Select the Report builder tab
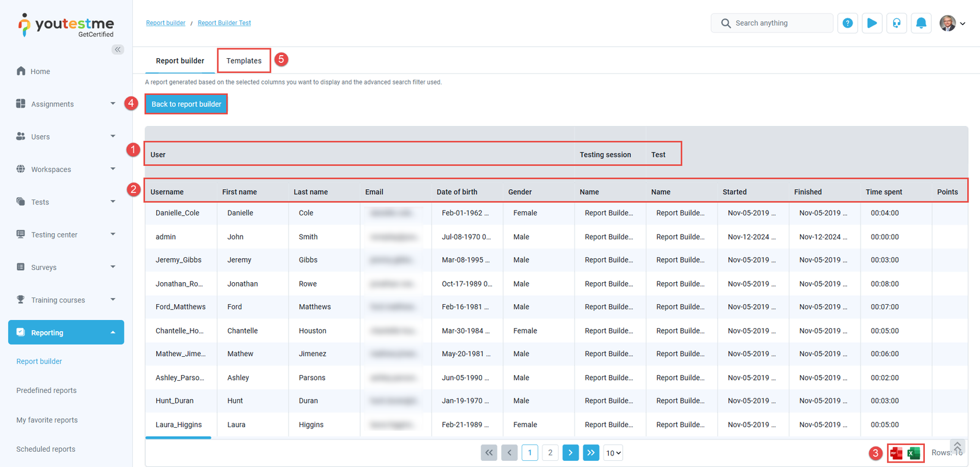980x467 pixels. tap(180, 61)
